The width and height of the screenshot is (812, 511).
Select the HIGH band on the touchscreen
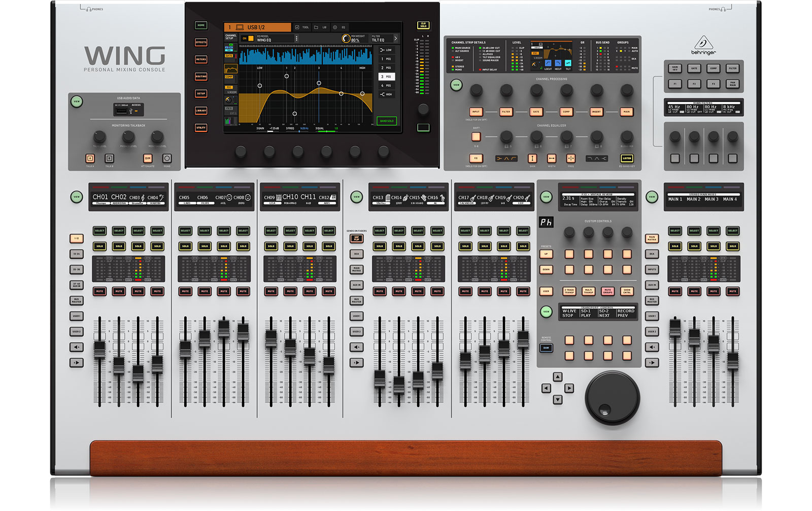[x=387, y=94]
